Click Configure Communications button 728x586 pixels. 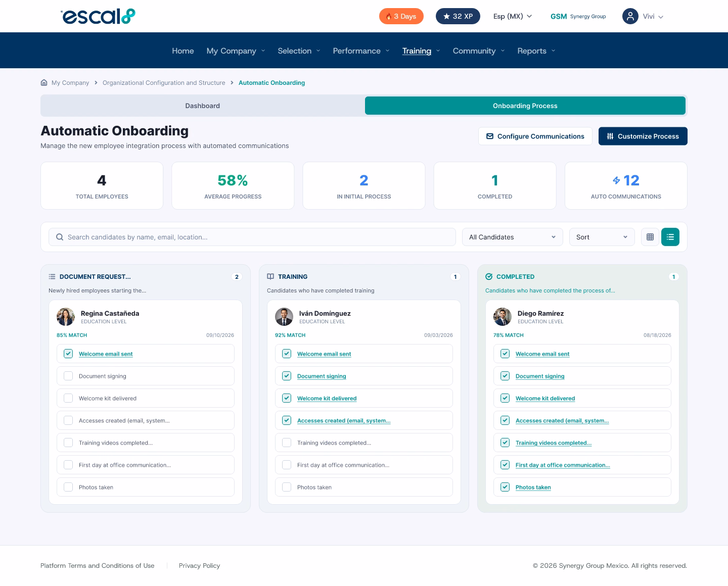[535, 136]
